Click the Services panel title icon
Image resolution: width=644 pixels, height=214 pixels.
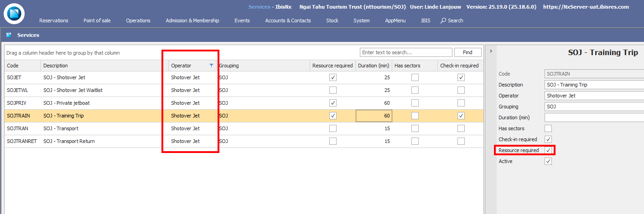point(9,35)
